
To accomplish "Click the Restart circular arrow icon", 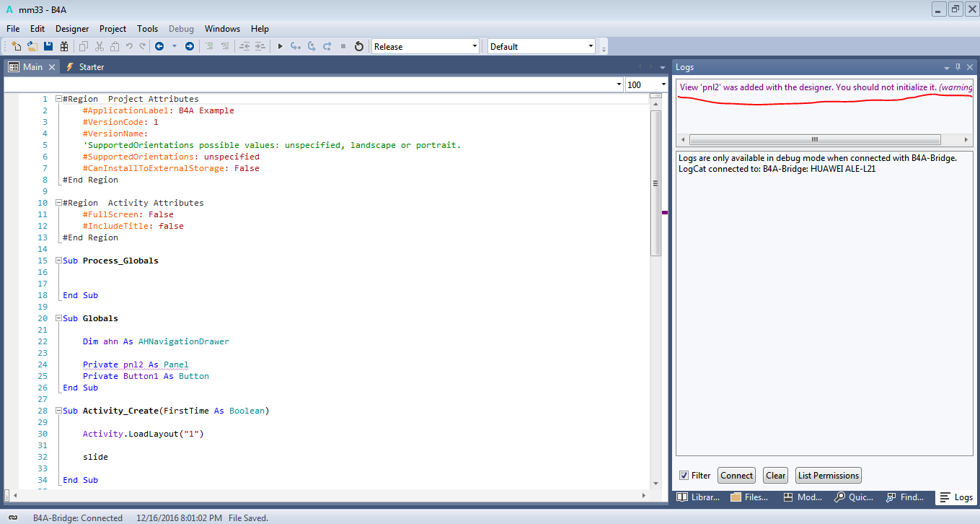I will [359, 46].
